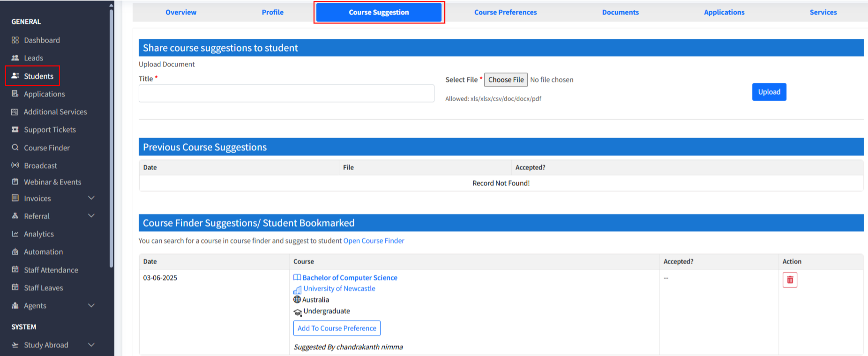
Task: Click the Dashboard grid icon in sidebar
Action: [x=15, y=40]
